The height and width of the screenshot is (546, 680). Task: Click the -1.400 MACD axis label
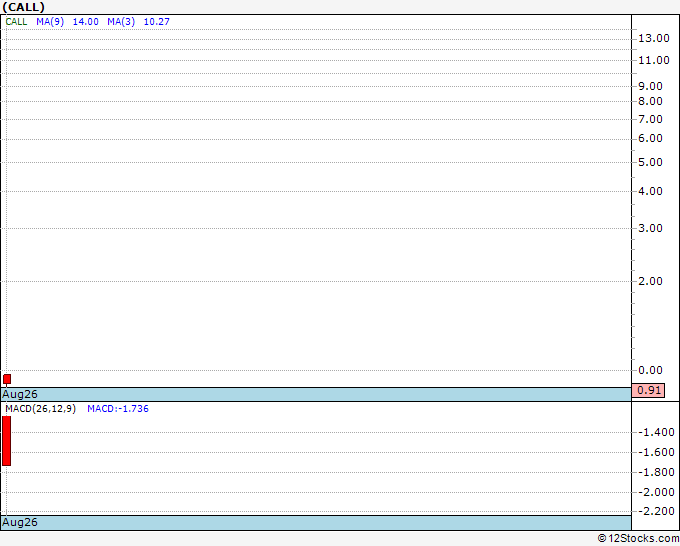pos(659,432)
